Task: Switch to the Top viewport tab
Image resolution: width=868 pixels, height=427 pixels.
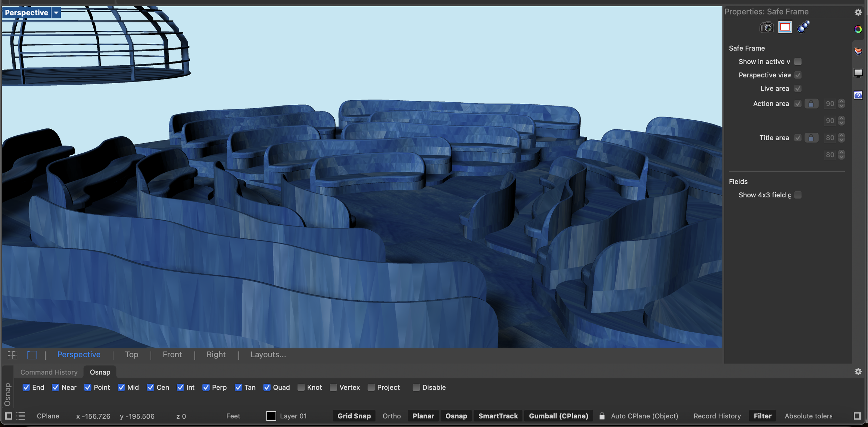Action: [x=132, y=354]
